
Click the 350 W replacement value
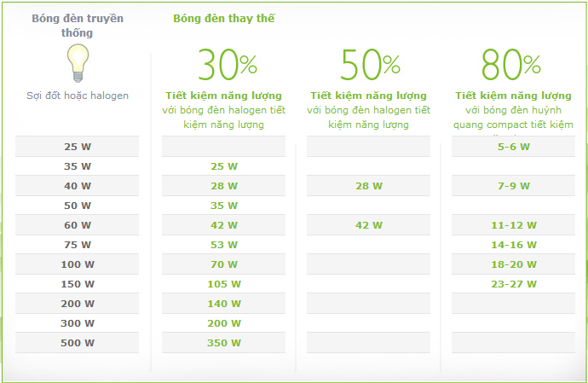[224, 343]
